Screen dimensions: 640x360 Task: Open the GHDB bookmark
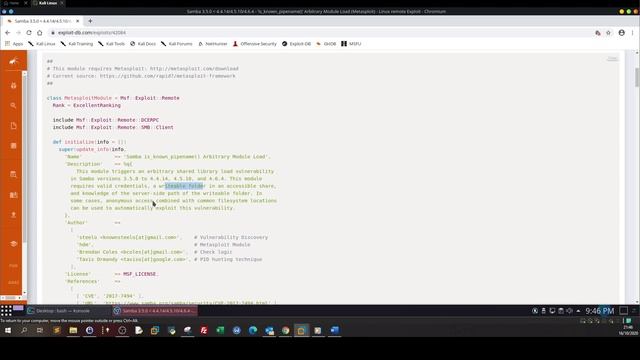(326, 44)
